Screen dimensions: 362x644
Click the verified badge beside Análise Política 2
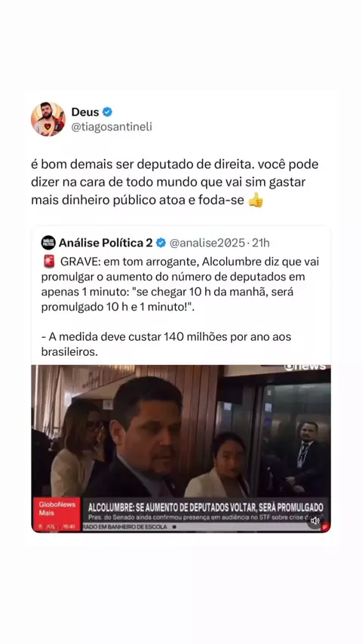pyautogui.click(x=161, y=243)
